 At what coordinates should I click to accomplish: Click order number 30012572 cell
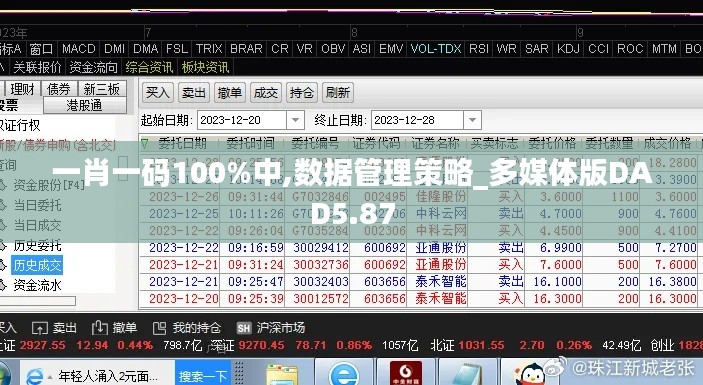click(321, 298)
